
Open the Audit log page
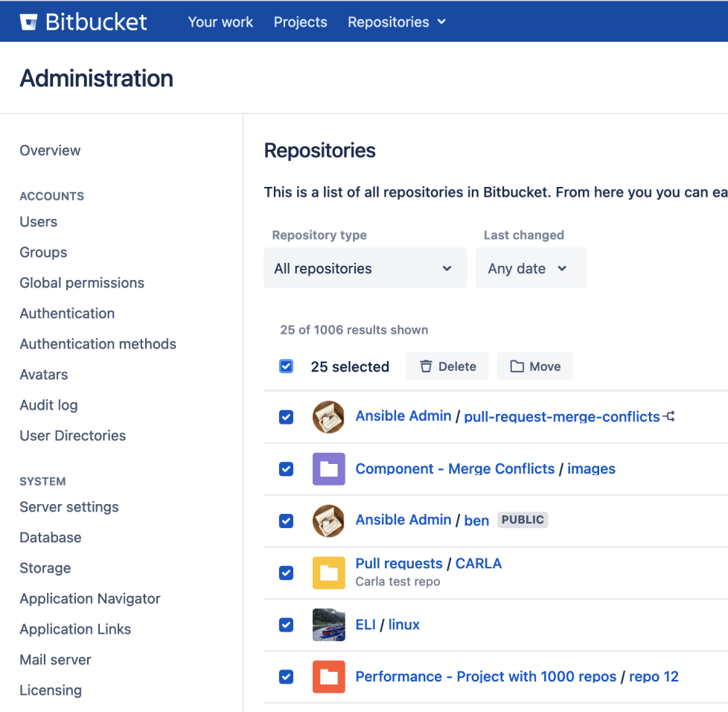(48, 405)
